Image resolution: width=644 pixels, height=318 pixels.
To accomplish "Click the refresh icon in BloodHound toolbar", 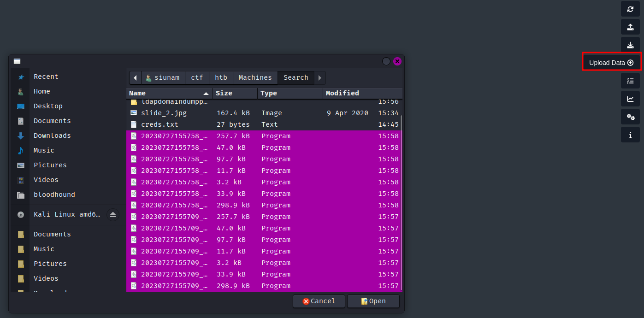I will point(630,9).
